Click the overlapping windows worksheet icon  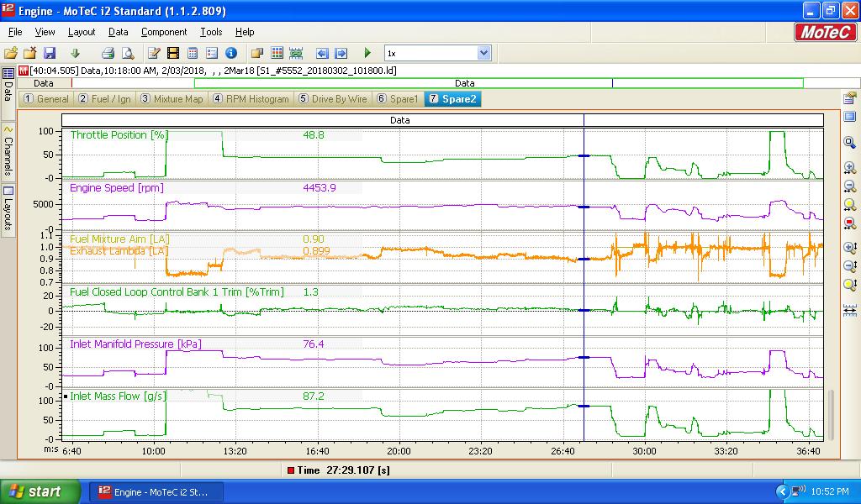point(257,53)
